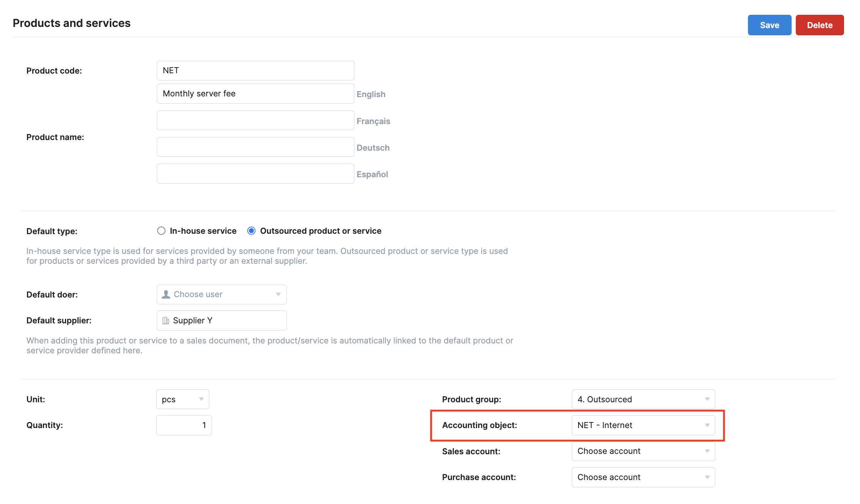Click the Deutsch product name field
This screenshot has width=860, height=504.
255,147
